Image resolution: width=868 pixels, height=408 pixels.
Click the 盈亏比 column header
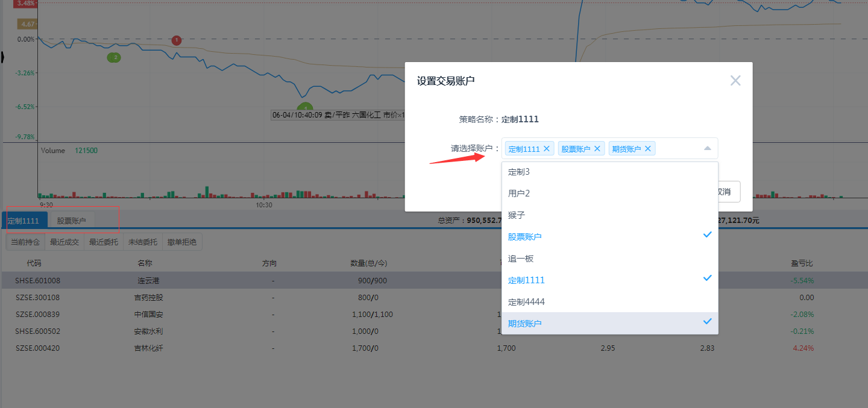click(x=802, y=263)
